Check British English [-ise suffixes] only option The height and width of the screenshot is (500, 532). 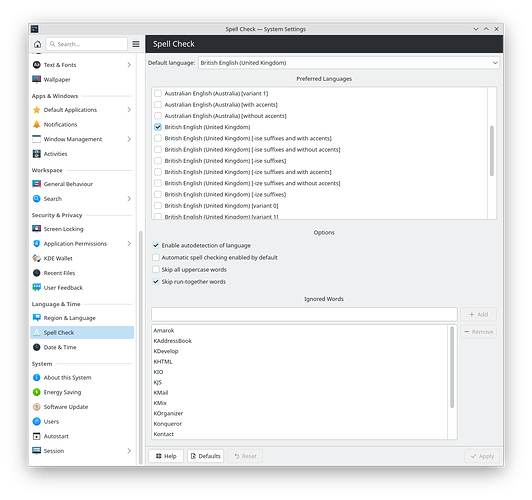158,160
